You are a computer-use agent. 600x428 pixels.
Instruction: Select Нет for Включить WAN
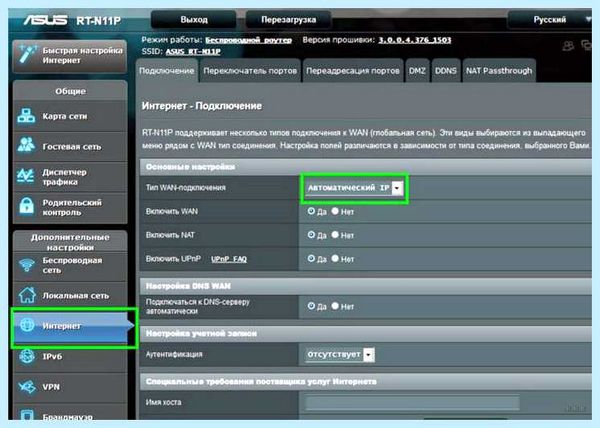pyautogui.click(x=335, y=211)
